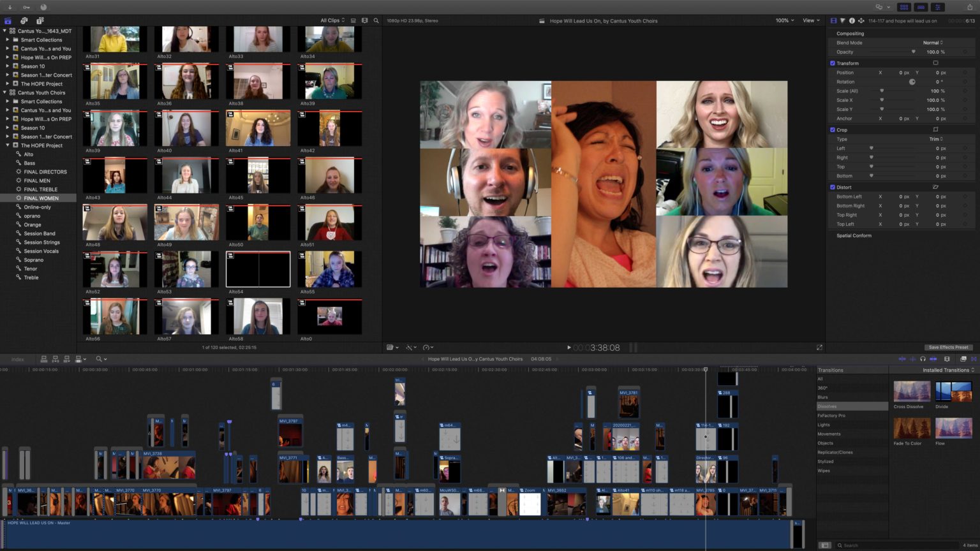Open the All Clips filter dropdown
980x551 pixels.
point(330,20)
